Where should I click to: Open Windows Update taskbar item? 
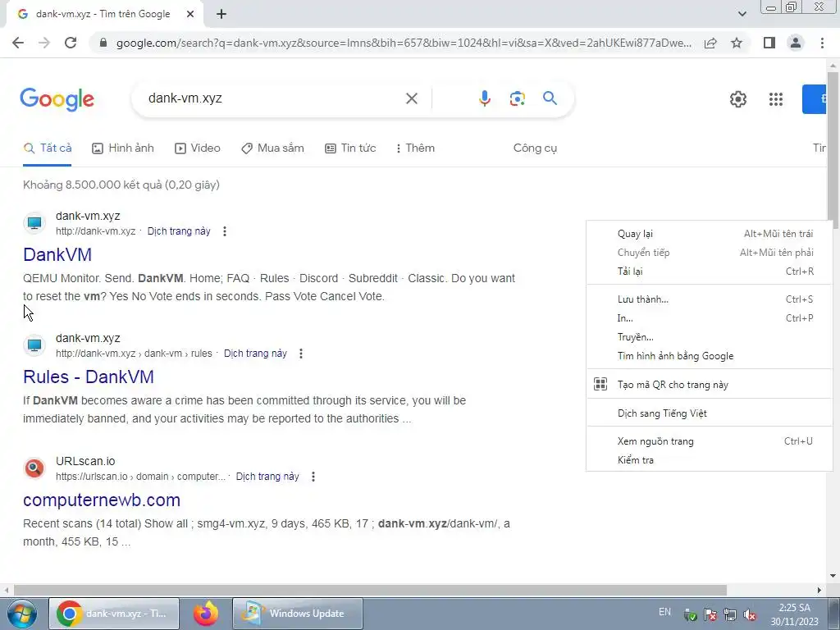tap(298, 614)
